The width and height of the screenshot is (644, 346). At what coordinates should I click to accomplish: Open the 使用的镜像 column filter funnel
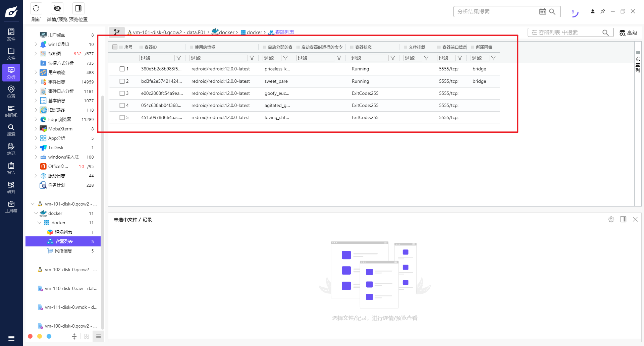[x=252, y=58]
